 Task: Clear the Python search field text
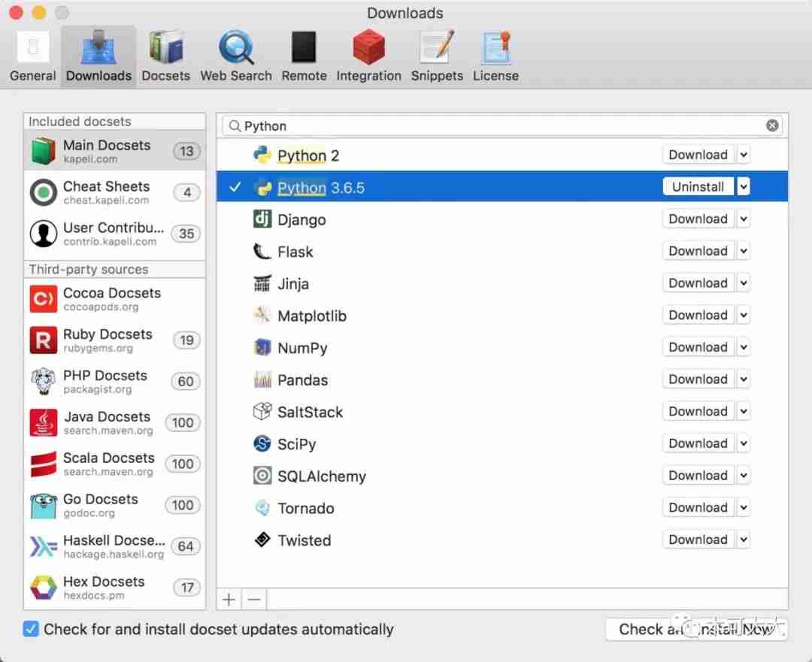(772, 125)
